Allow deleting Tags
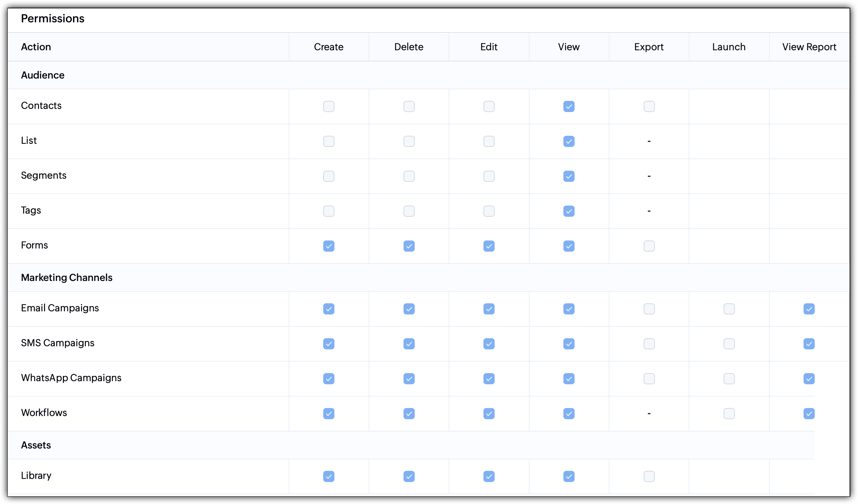 click(x=409, y=211)
